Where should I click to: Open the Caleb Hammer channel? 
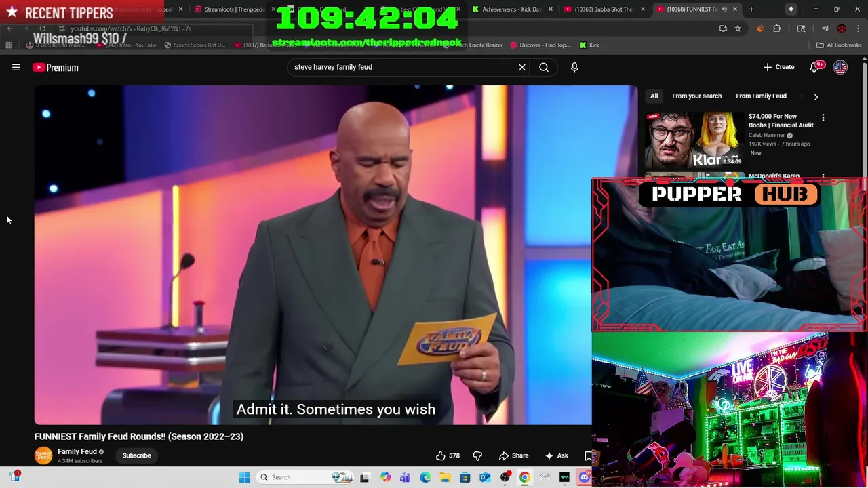pos(766,135)
